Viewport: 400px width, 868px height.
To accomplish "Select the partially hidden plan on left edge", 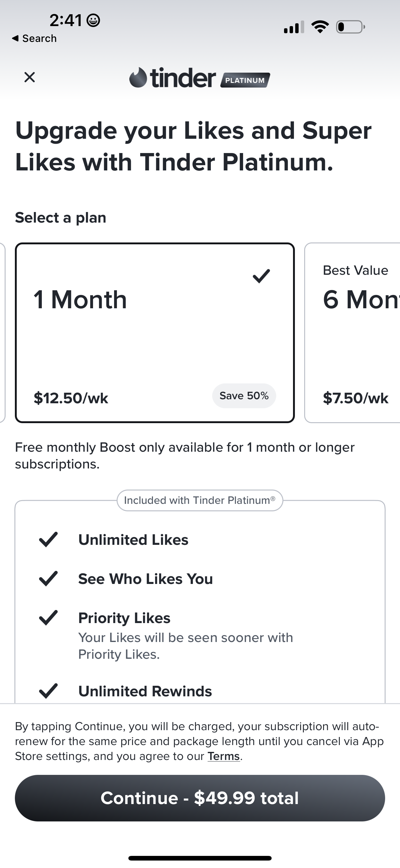I will 2,332.
